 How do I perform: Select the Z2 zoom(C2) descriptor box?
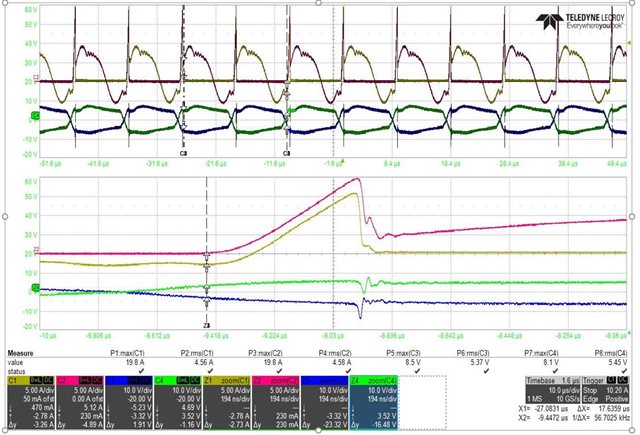[276, 402]
